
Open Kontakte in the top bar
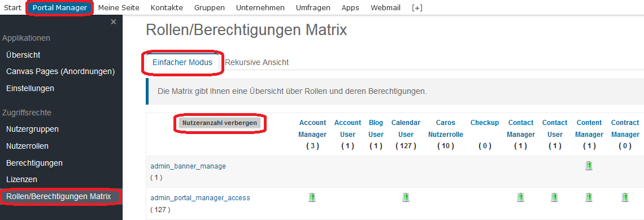point(167,7)
